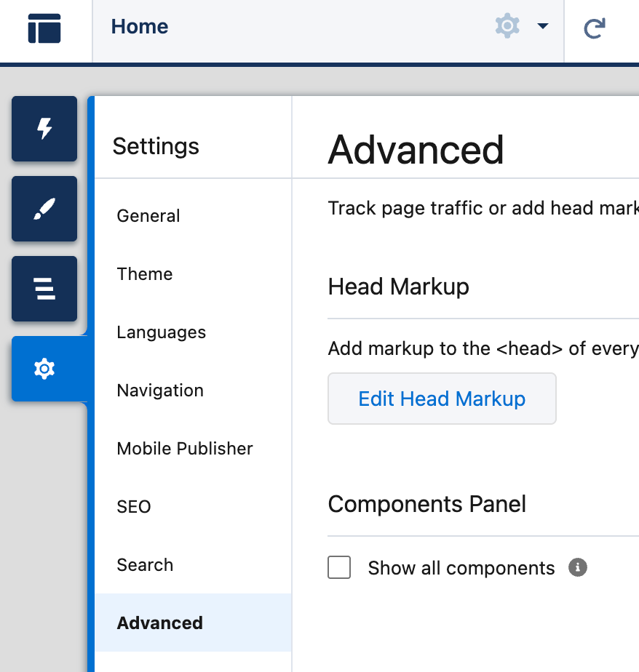Switch to Theme settings
The height and width of the screenshot is (672, 639).
pos(144,274)
